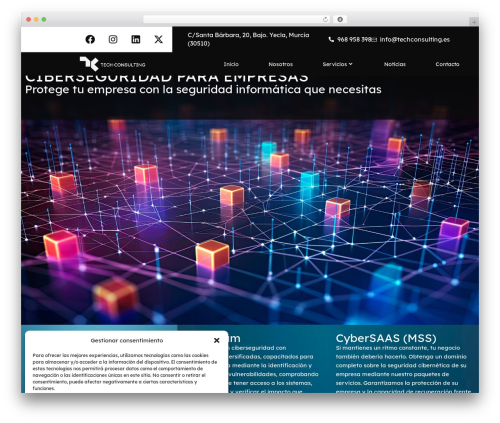Email info@techconsulting.es
500x423 pixels.
click(x=415, y=39)
